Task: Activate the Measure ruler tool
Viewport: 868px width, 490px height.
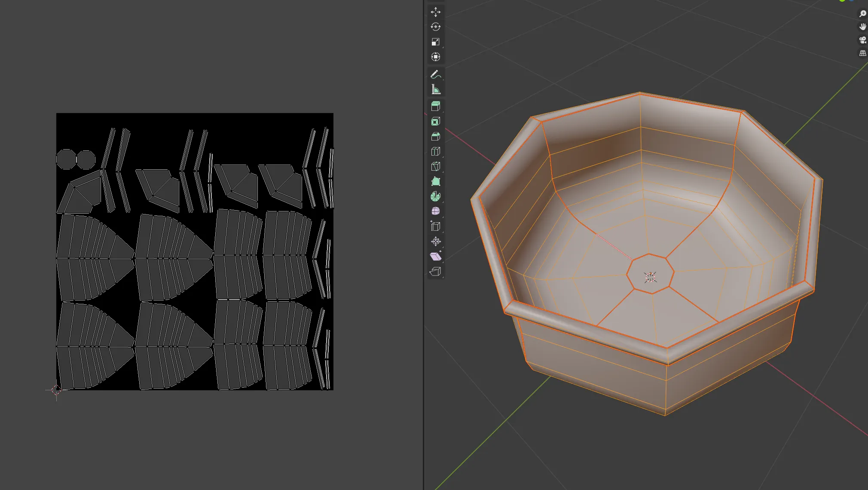Action: coord(435,89)
